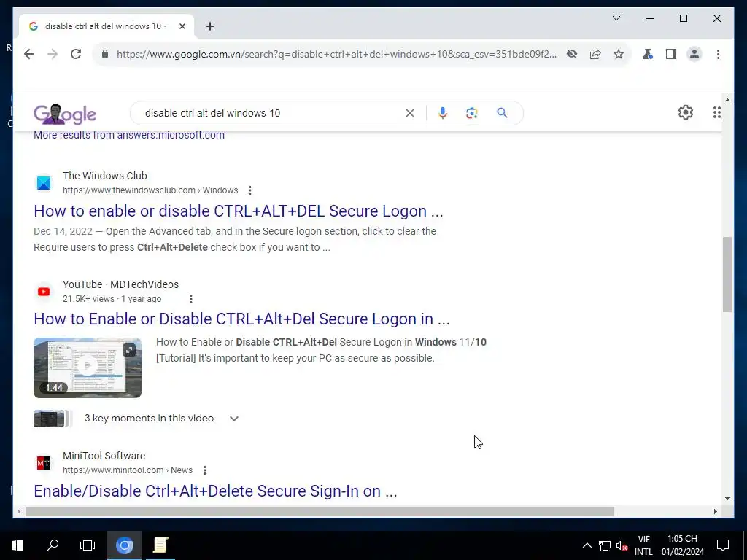Open Windows taskbar search

click(53, 545)
